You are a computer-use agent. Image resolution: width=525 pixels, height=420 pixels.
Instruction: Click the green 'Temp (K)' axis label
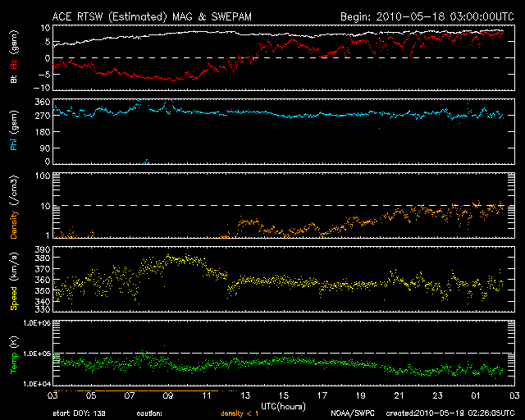[14, 355]
